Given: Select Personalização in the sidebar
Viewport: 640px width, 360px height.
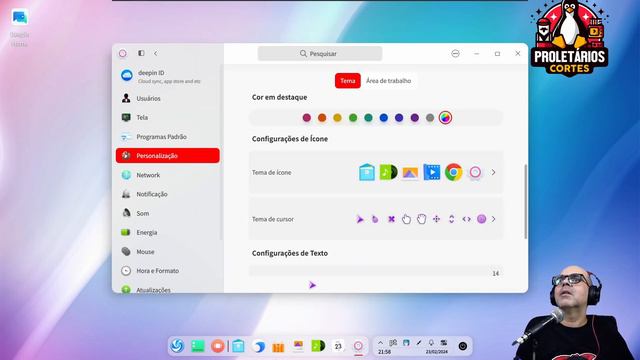Looking at the screenshot, I should click(168, 156).
